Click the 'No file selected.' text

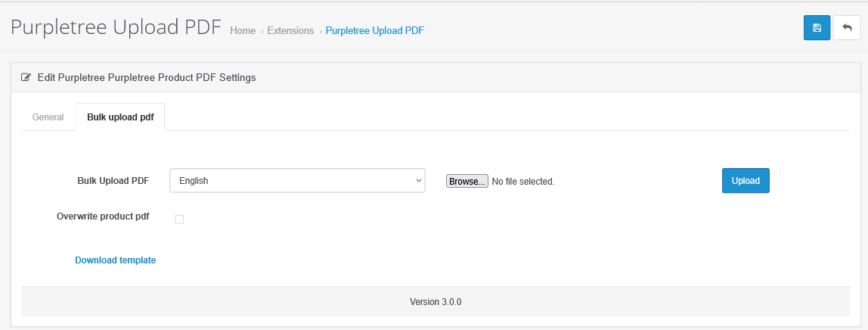click(523, 182)
